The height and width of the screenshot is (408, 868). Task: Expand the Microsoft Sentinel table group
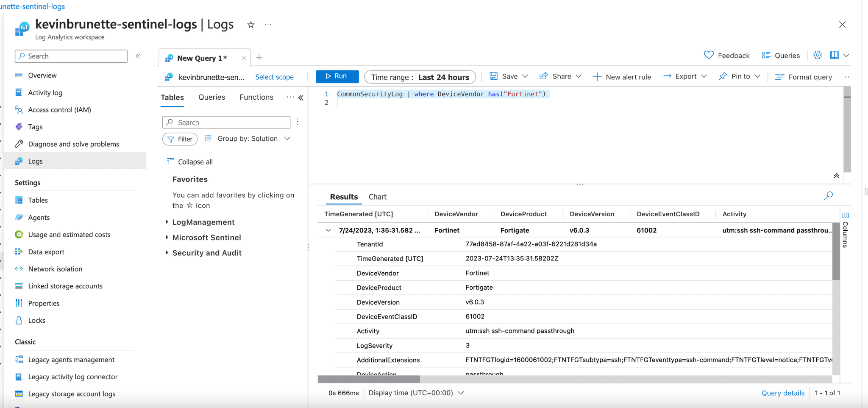(167, 238)
